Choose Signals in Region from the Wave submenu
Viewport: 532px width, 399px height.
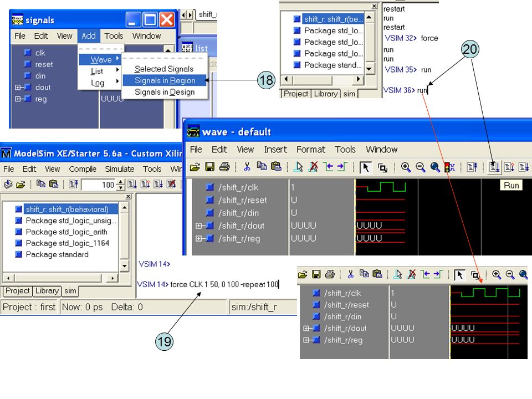coord(165,80)
